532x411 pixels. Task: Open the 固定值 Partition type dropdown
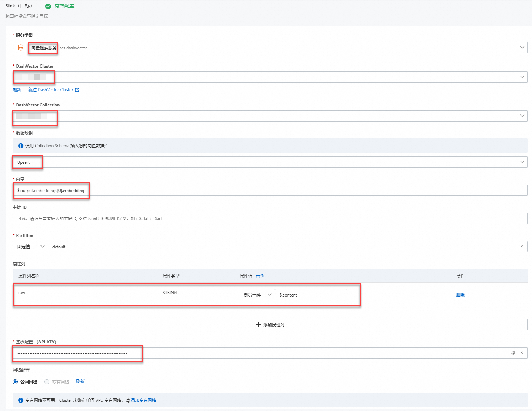[30, 247]
